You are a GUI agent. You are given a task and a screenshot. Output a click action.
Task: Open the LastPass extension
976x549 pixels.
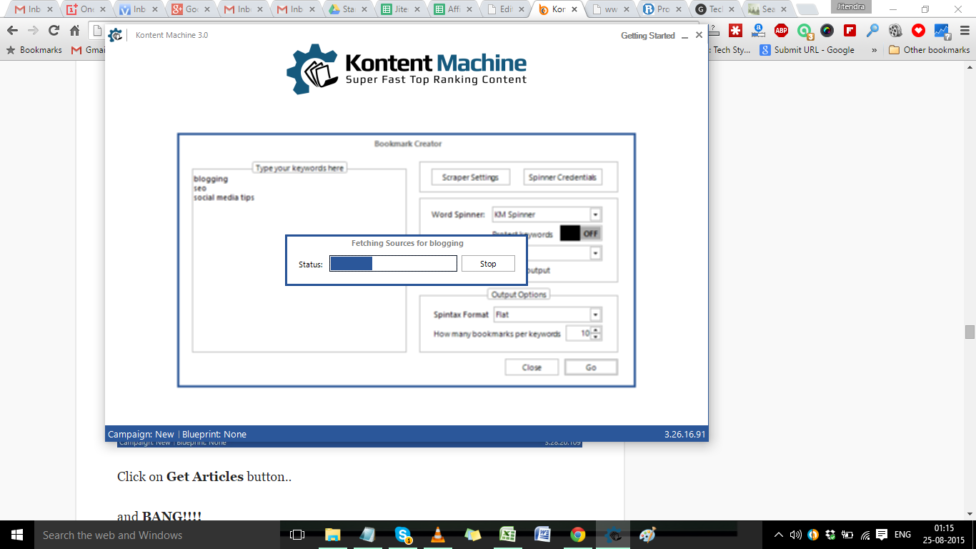click(735, 30)
